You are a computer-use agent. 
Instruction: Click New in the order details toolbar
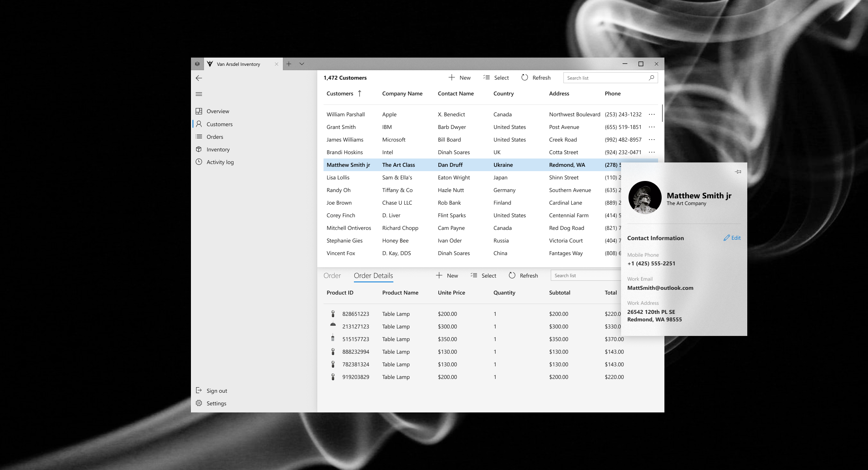(x=447, y=276)
